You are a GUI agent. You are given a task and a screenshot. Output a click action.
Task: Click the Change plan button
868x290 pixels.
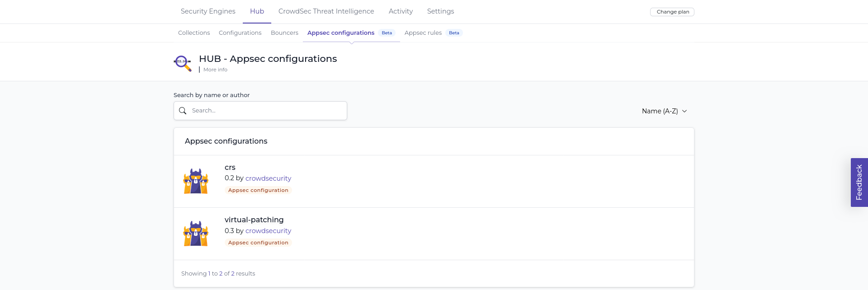[672, 12]
